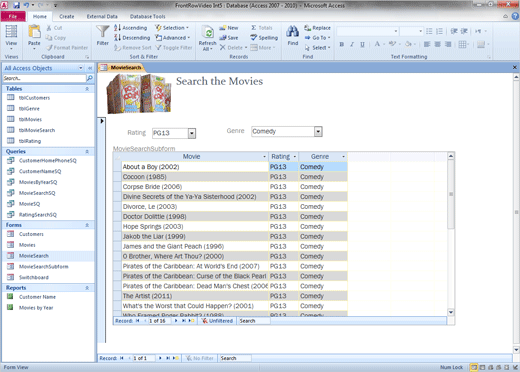
Task: Click the Totals sigma command
Action: pos(262,28)
